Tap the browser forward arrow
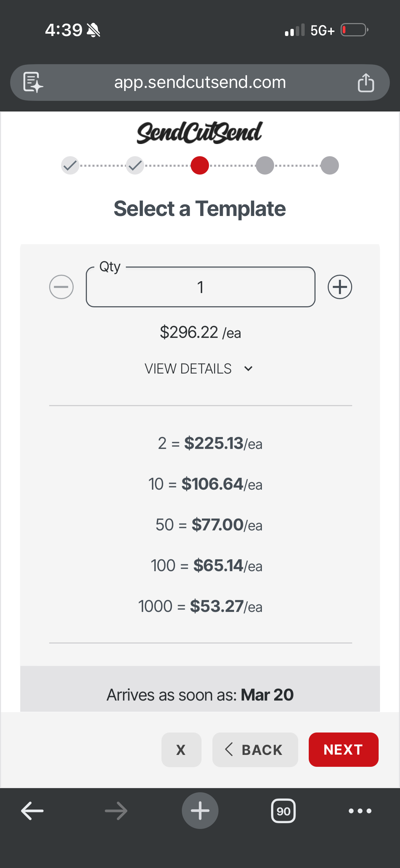 [x=116, y=811]
